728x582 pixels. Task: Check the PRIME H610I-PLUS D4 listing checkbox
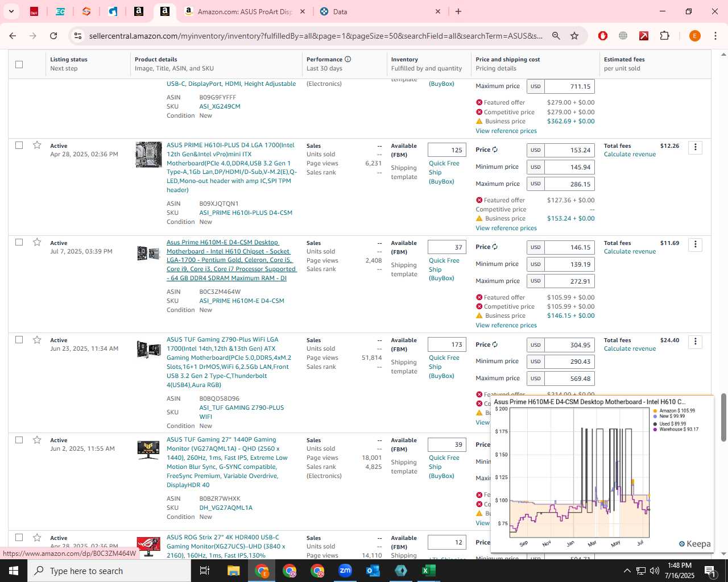(19, 145)
